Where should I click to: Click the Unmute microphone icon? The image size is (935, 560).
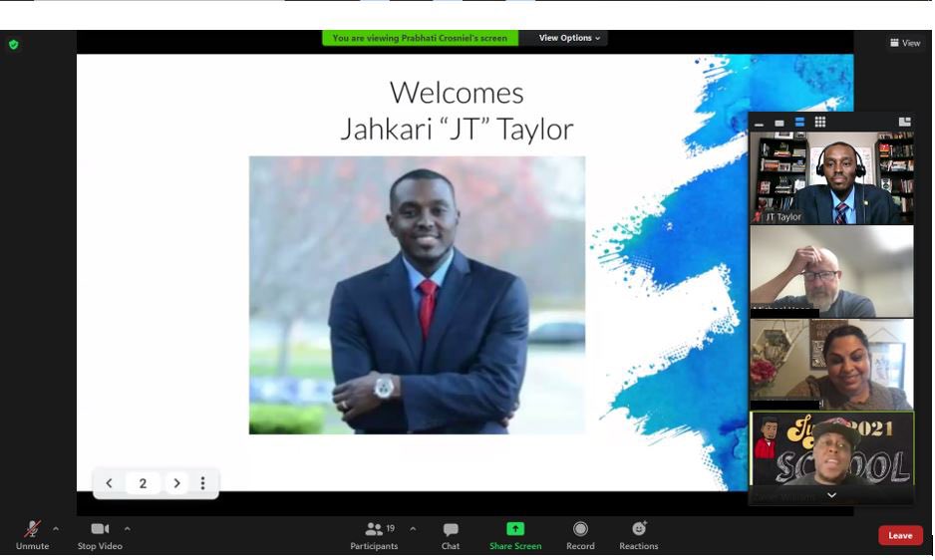click(x=32, y=529)
